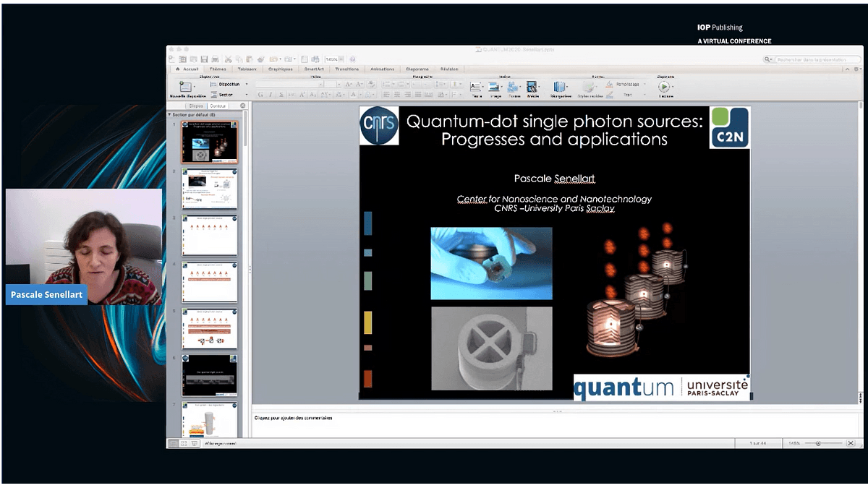Switch to slide sorter view icon
868x488 pixels.
[x=184, y=442]
